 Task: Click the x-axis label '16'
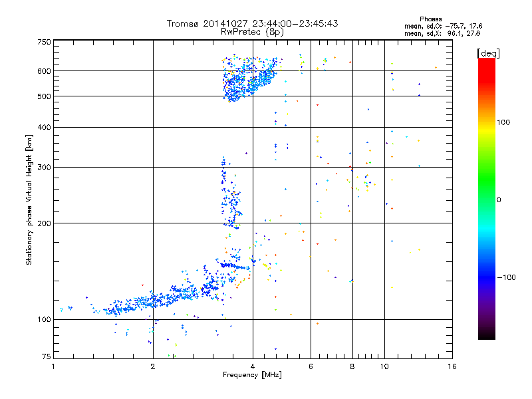[452, 366]
